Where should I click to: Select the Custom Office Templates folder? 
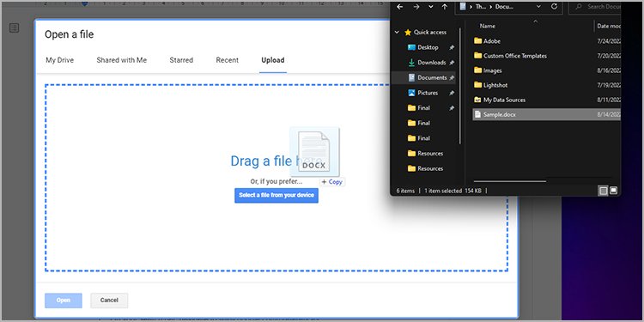coord(510,56)
